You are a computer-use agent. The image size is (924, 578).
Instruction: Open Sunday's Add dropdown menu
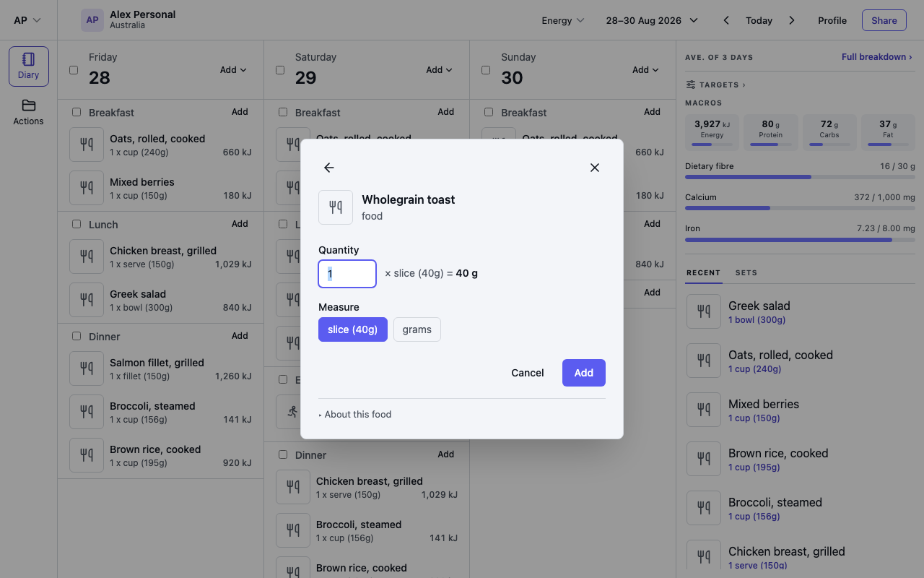pos(645,70)
